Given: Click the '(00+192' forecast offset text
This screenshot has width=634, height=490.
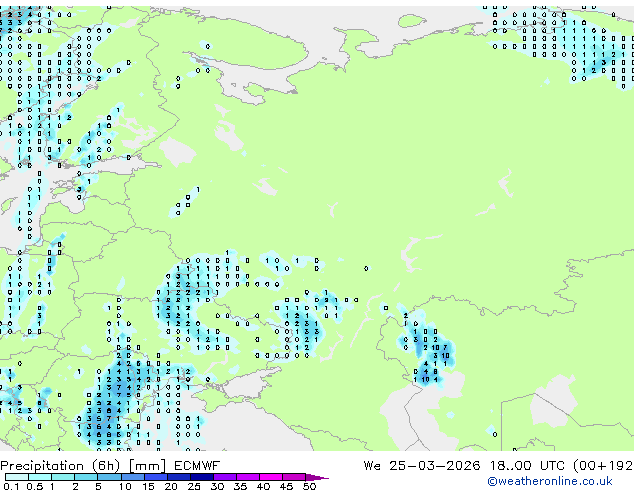Looking at the screenshot, I should (x=604, y=466).
